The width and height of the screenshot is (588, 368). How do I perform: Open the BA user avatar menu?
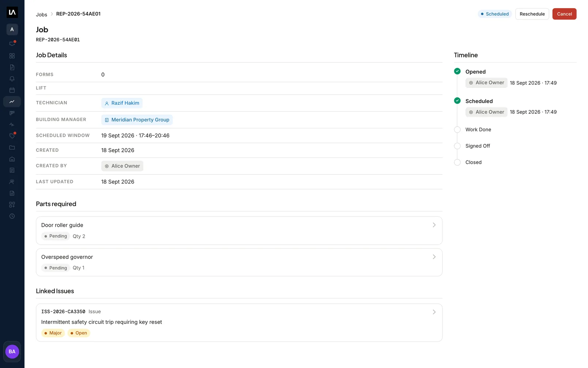point(12,351)
